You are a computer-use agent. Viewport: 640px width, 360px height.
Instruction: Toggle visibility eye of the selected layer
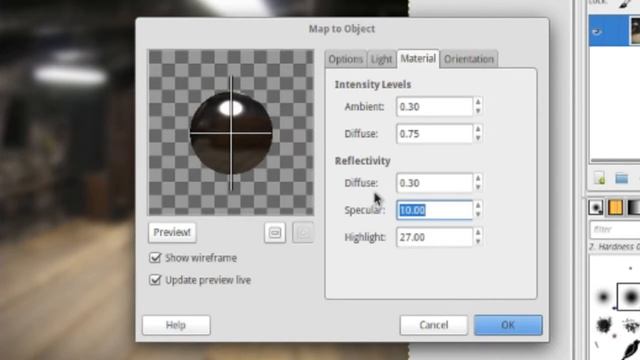pos(597,31)
